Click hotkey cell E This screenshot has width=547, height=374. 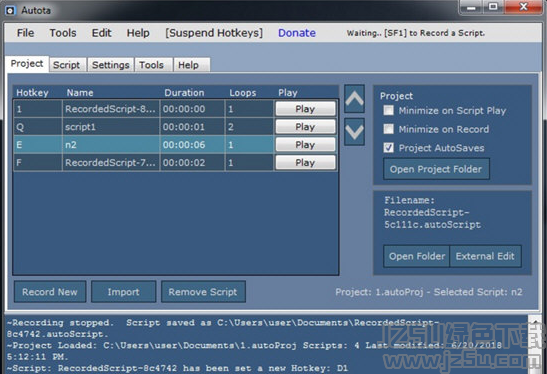pyautogui.click(x=38, y=145)
